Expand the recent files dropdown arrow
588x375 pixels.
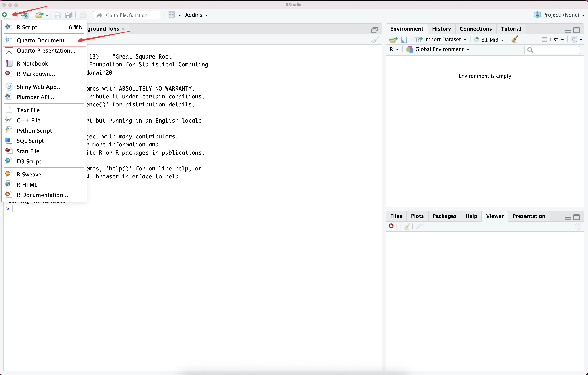[x=47, y=15]
